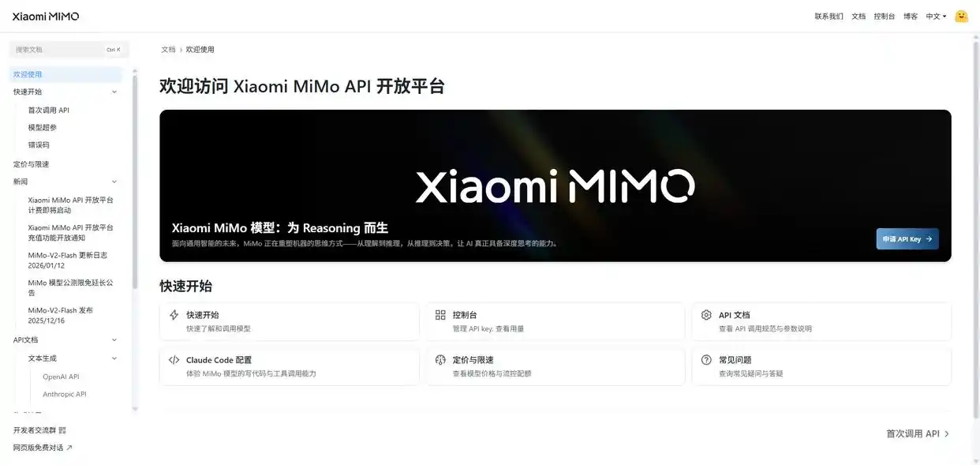Click the grid icon on 控制台 card
Image resolution: width=980 pixels, height=465 pixels.
pyautogui.click(x=440, y=315)
